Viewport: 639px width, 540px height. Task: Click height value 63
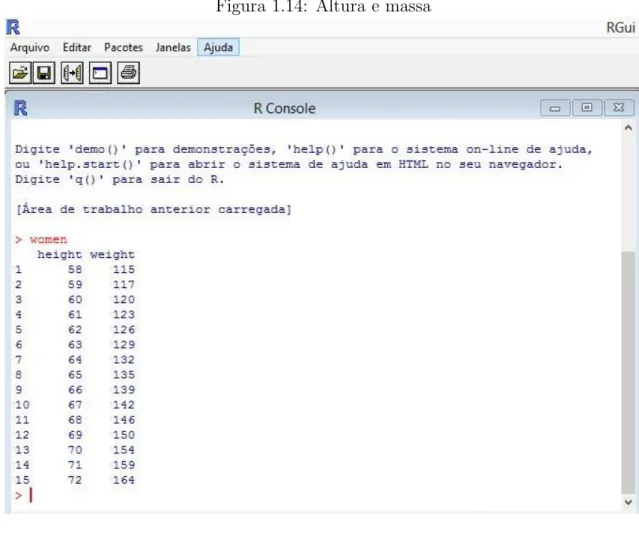[75, 345]
